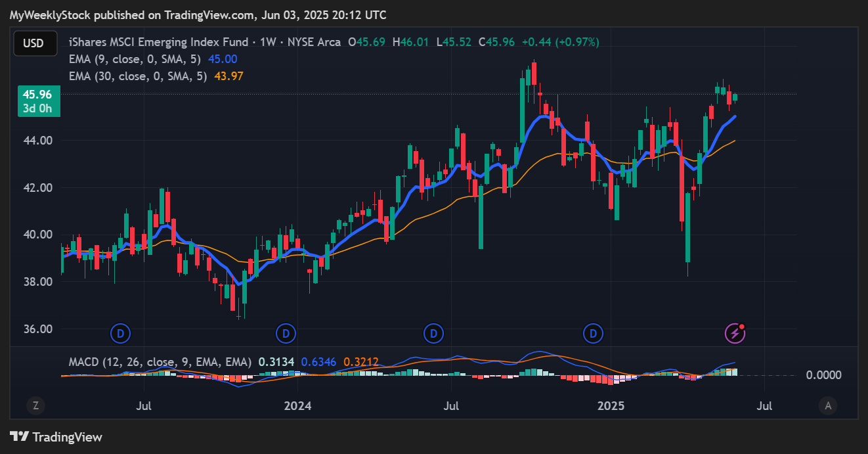Click the TradingView logo
Image resolution: width=868 pixels, height=454 pixels.
pos(56,437)
